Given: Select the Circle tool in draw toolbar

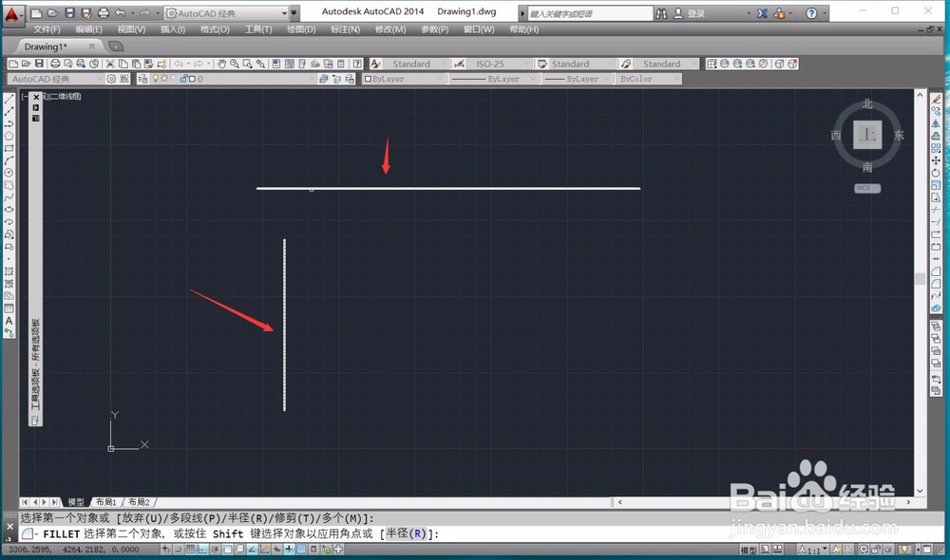Looking at the screenshot, I should 9,173.
